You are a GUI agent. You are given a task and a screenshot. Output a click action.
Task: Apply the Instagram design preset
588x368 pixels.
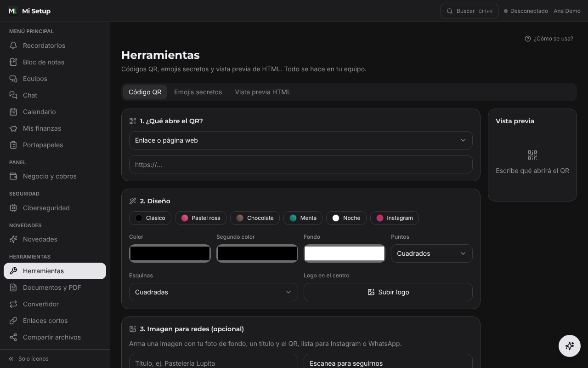pyautogui.click(x=395, y=218)
